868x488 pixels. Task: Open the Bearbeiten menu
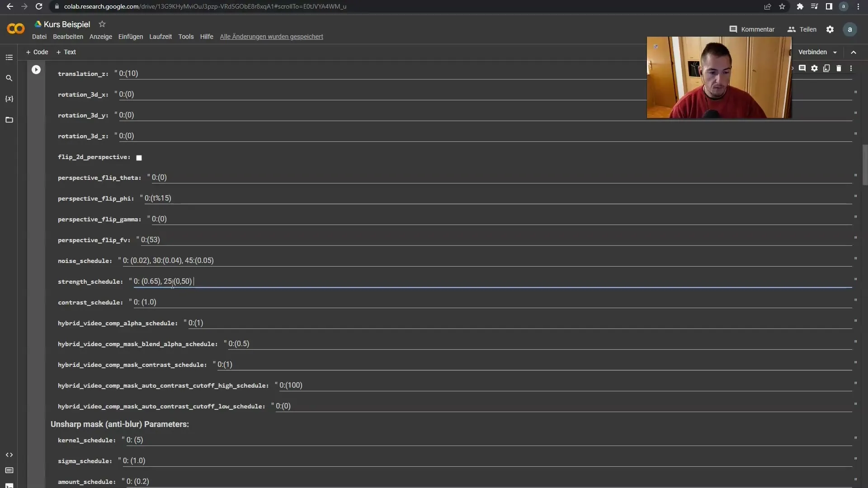coord(68,37)
